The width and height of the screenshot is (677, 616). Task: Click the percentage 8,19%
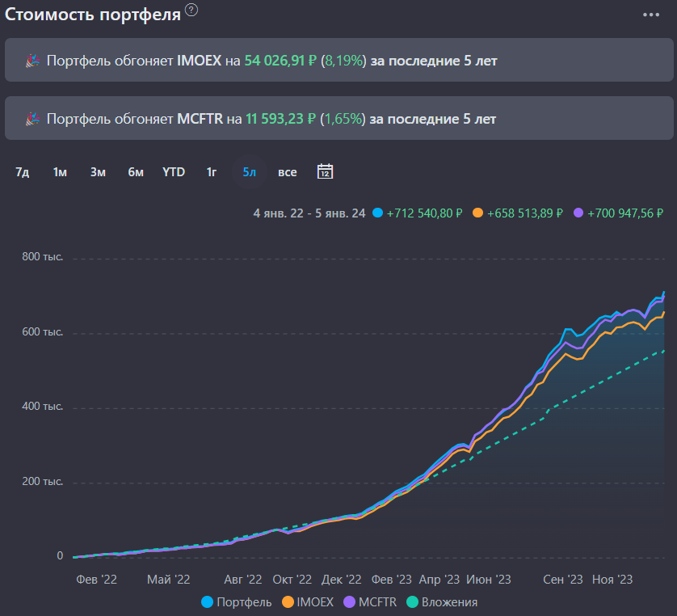tap(343, 61)
